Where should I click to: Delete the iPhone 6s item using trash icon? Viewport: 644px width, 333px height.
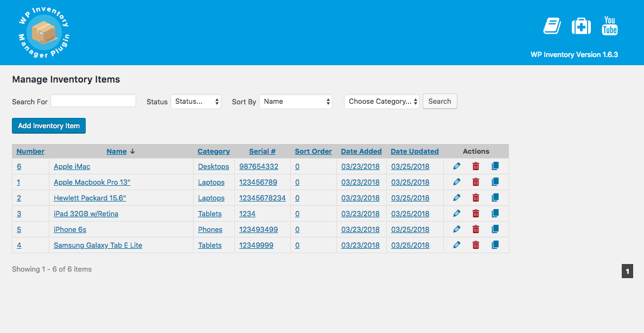pos(476,229)
